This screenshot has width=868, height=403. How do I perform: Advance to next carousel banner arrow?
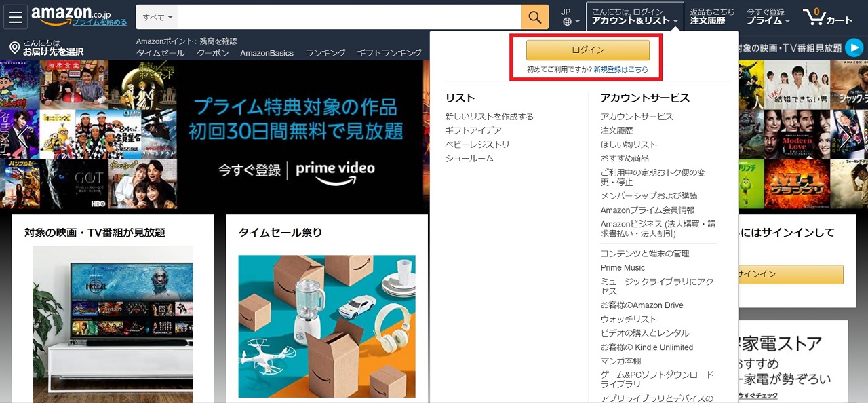pyautogui.click(x=845, y=138)
